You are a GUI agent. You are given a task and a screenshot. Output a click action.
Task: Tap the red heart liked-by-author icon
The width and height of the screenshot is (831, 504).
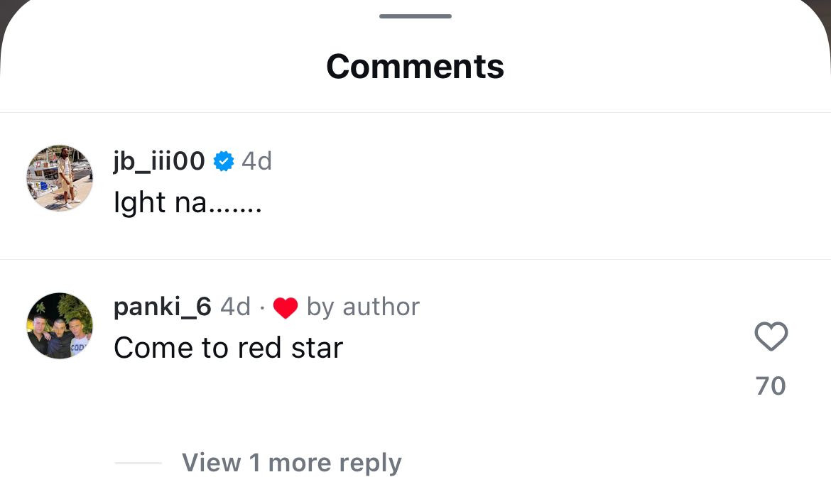286,307
